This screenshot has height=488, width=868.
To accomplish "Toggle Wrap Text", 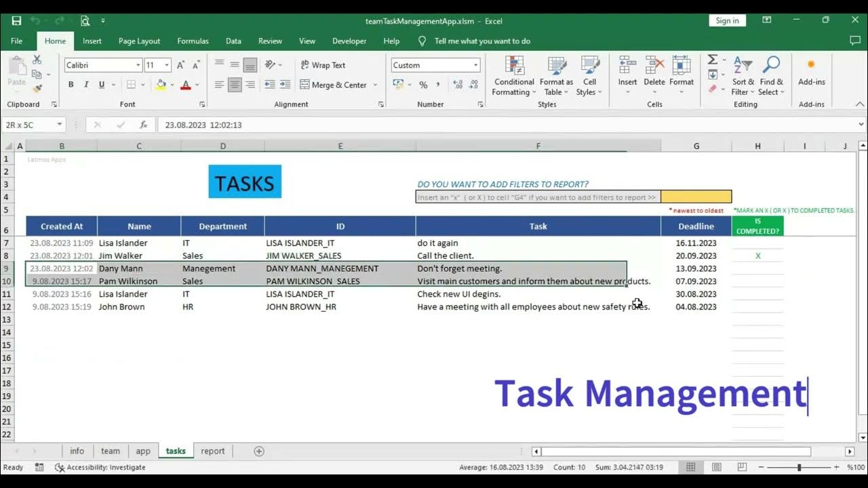I will click(x=323, y=65).
